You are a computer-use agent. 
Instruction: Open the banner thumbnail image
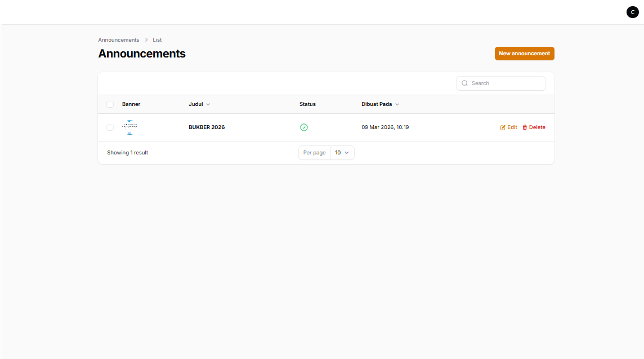click(129, 127)
